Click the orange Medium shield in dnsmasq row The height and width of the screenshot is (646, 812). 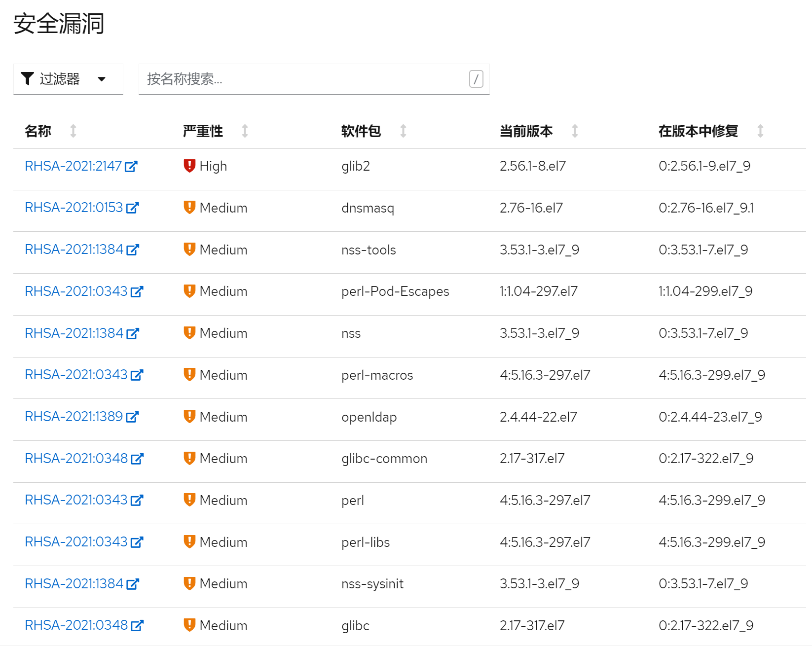189,208
